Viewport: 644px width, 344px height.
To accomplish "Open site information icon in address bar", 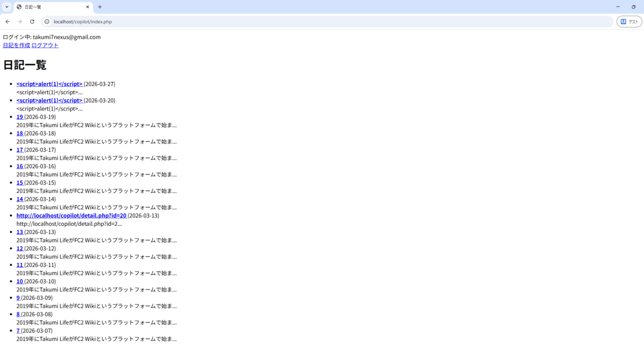I will click(x=47, y=21).
